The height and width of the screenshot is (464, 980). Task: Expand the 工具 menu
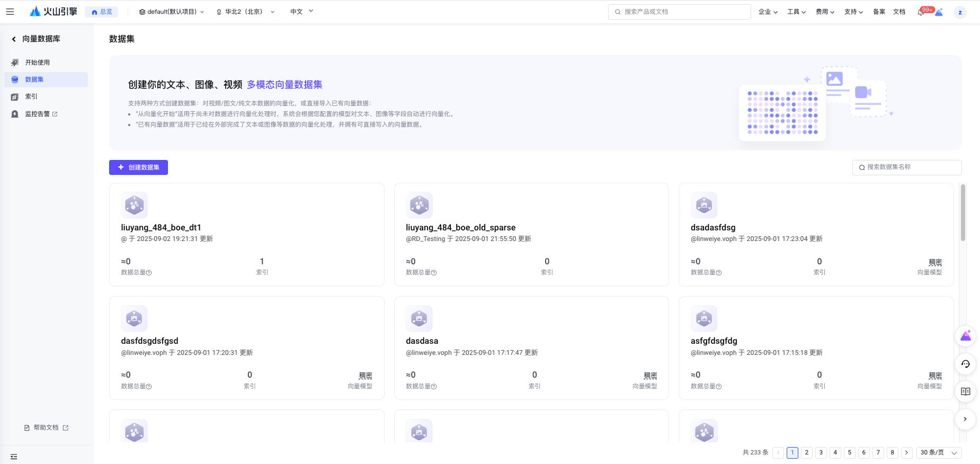pos(797,12)
